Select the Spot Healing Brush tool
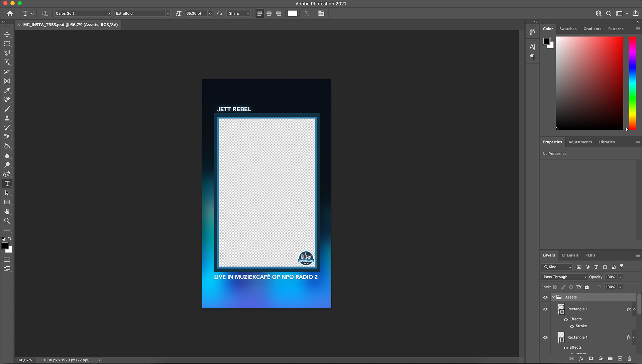This screenshot has width=642, height=364. (x=7, y=100)
